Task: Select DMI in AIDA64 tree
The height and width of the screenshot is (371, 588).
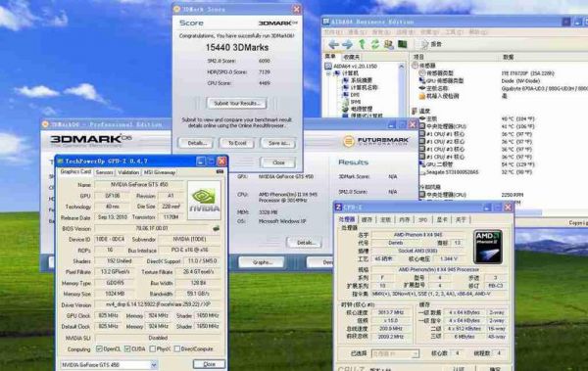Action: pos(355,94)
